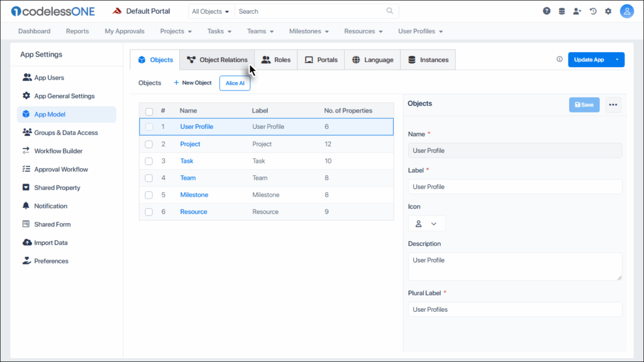Expand the All Objects search filter dropdown
Screen dimensions: 644x362
[x=211, y=11]
